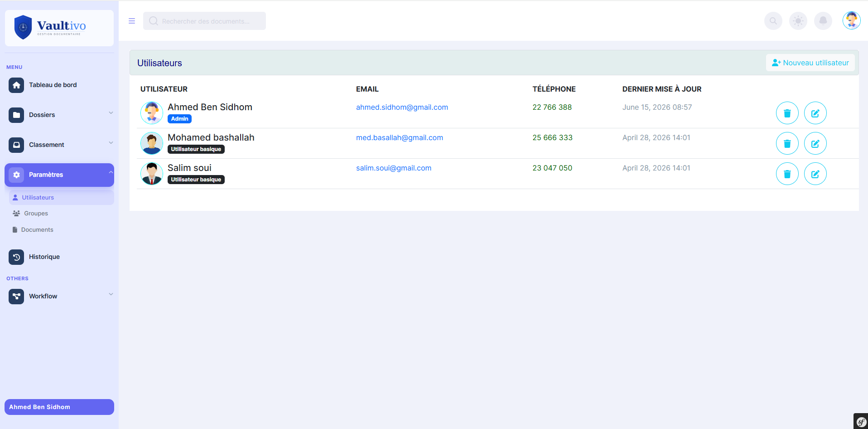Click the Vaultivo shield logo
This screenshot has width=868, height=429.
[x=23, y=27]
